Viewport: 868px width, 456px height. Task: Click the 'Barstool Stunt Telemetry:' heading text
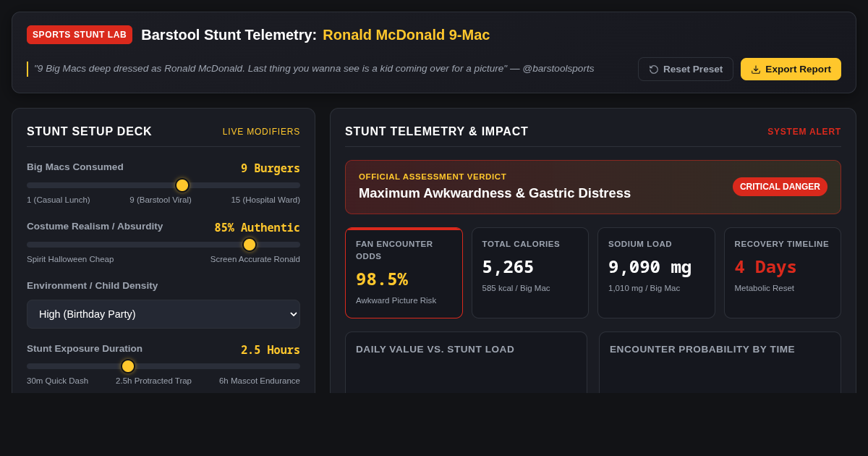229,35
